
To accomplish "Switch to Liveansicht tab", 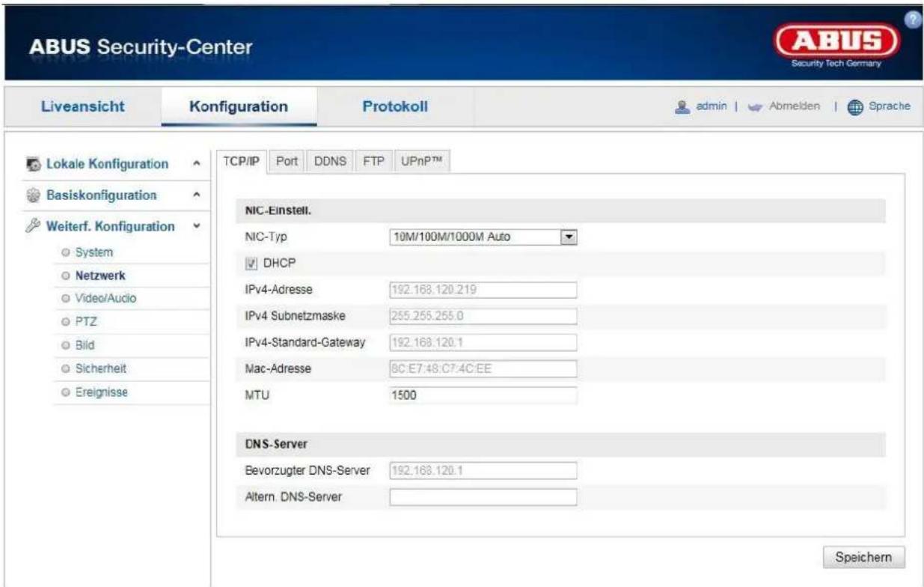I will tap(82, 106).
